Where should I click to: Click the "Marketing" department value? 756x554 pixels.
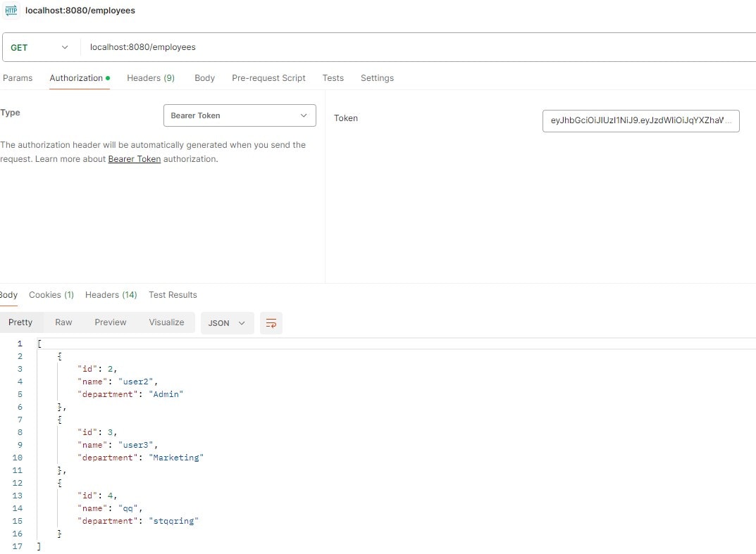coord(176,457)
